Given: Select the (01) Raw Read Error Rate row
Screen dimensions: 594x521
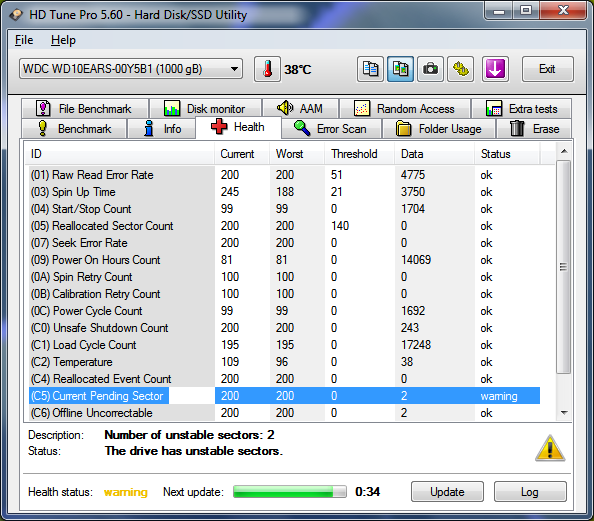Looking at the screenshot, I should [x=284, y=175].
